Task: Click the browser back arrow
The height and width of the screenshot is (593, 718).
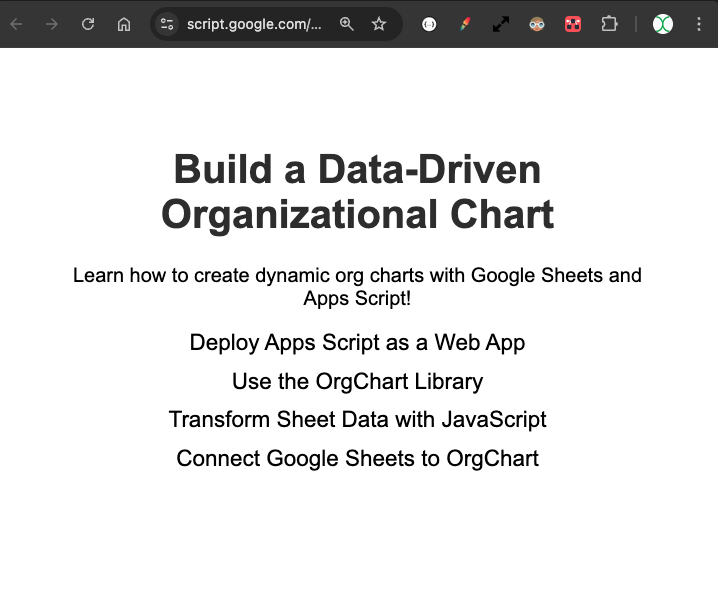Action: 16,24
